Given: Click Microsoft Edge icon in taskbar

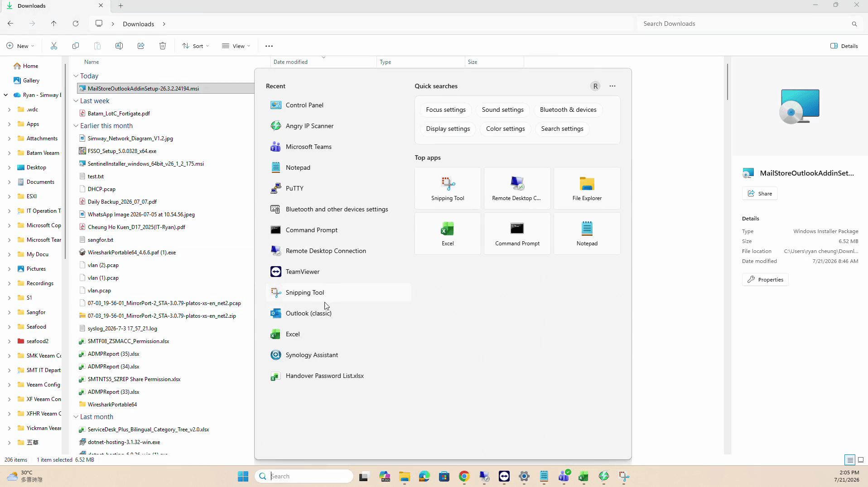Looking at the screenshot, I should point(424,476).
